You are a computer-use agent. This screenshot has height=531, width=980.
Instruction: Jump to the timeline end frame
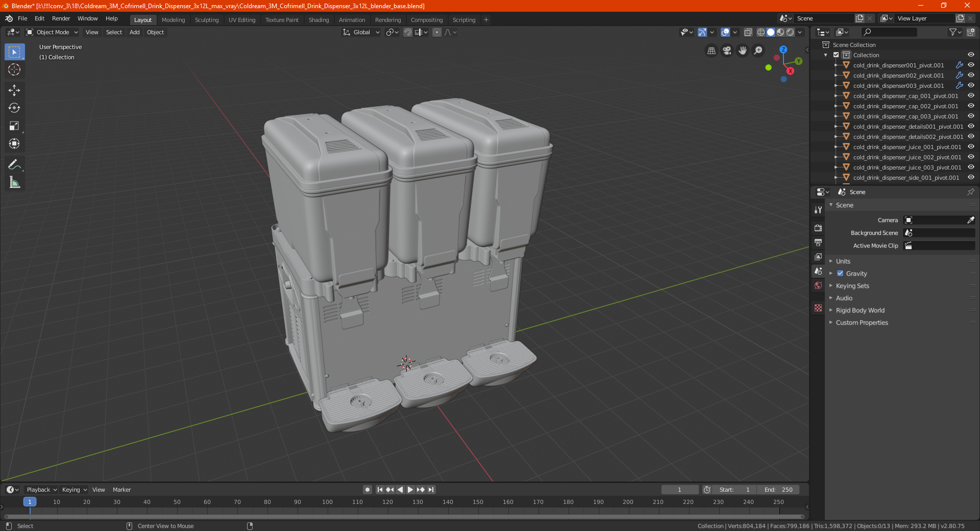(x=431, y=490)
